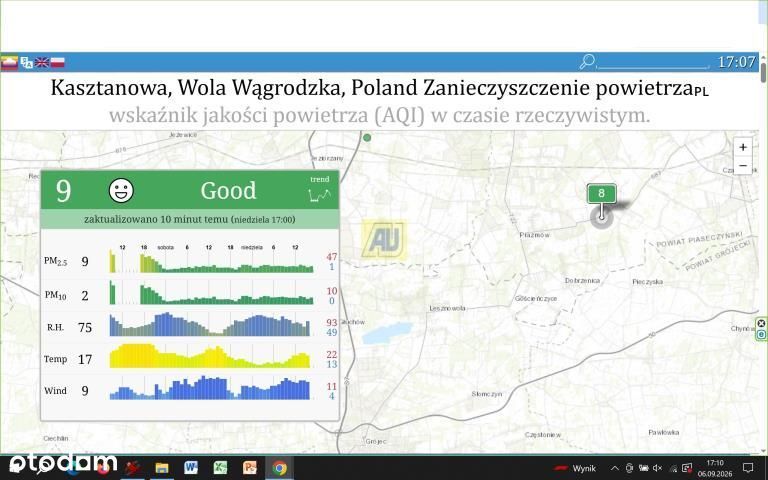Viewport: 768px width, 480px height.
Task: Click the translate language icon
Action: point(26,62)
